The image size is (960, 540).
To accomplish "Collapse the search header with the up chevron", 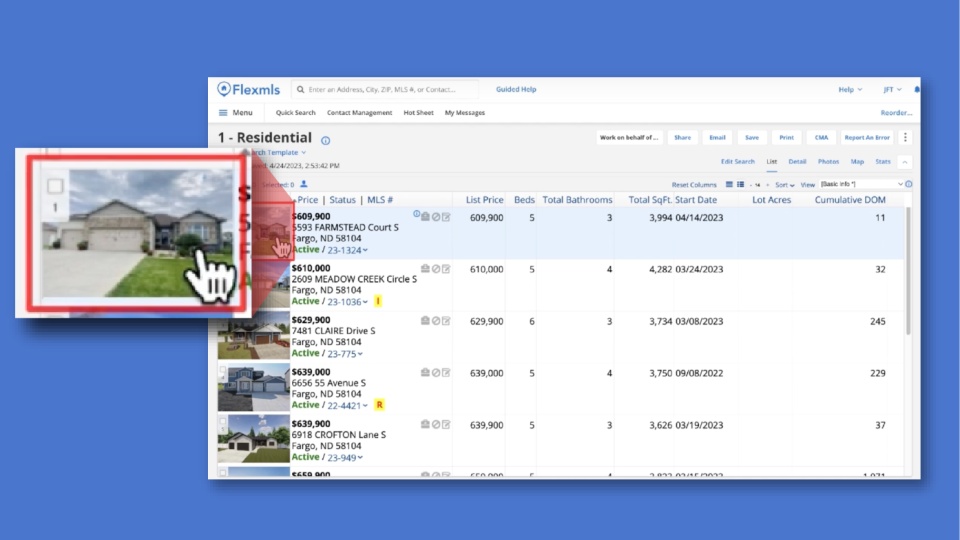I will (x=904, y=162).
